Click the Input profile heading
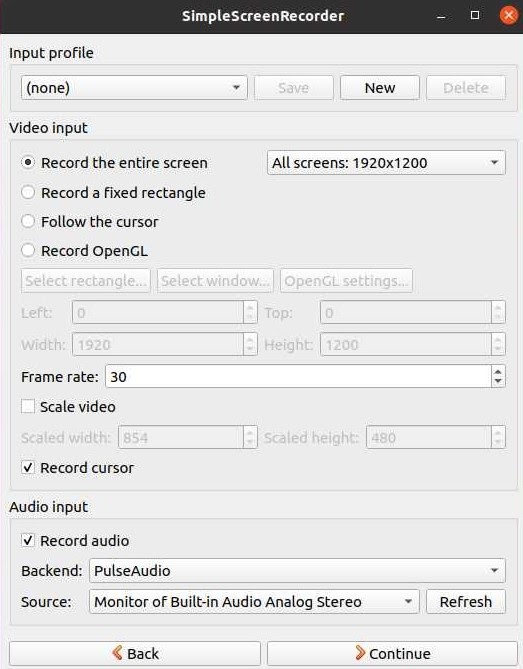Screen dimensions: 523x669 pos(51,53)
